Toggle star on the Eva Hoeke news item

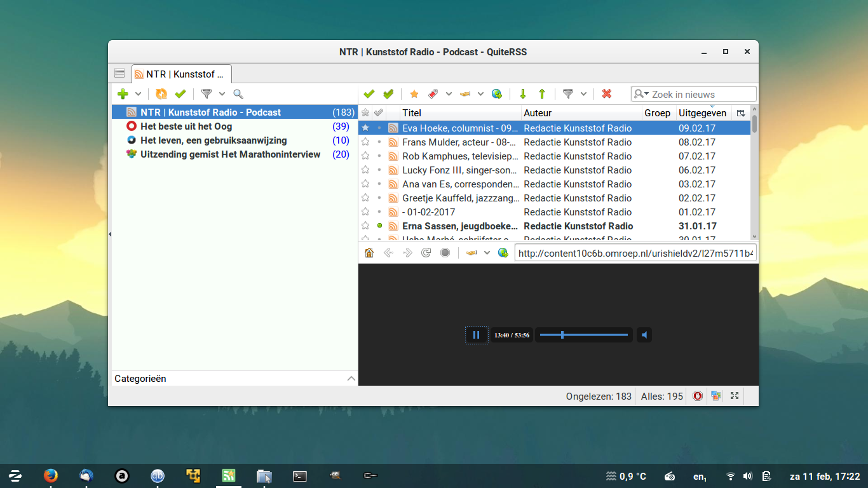coord(365,128)
